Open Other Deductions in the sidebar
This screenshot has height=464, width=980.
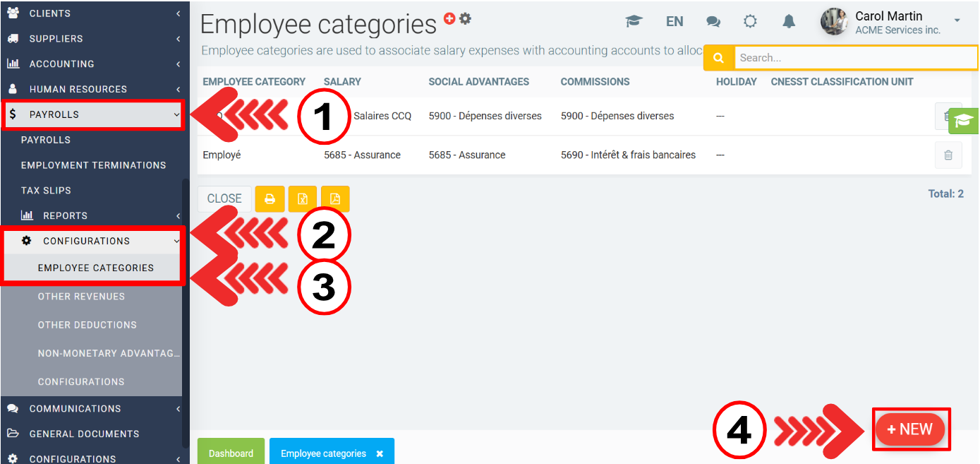87,325
